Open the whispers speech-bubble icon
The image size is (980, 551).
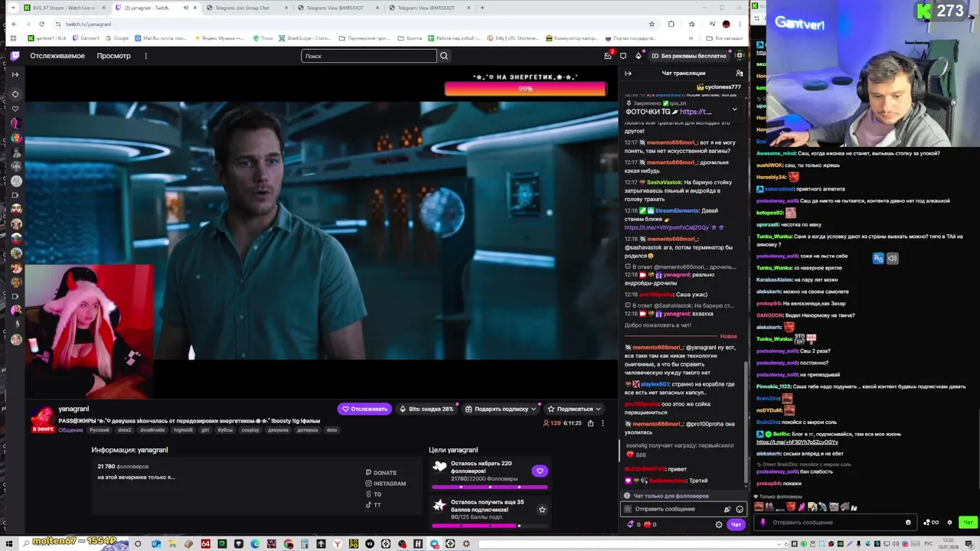(623, 56)
